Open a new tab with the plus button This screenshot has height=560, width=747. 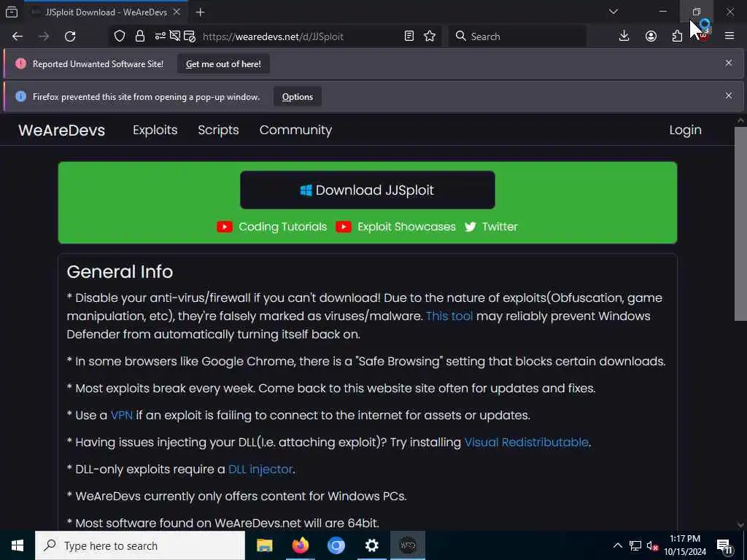tap(200, 12)
